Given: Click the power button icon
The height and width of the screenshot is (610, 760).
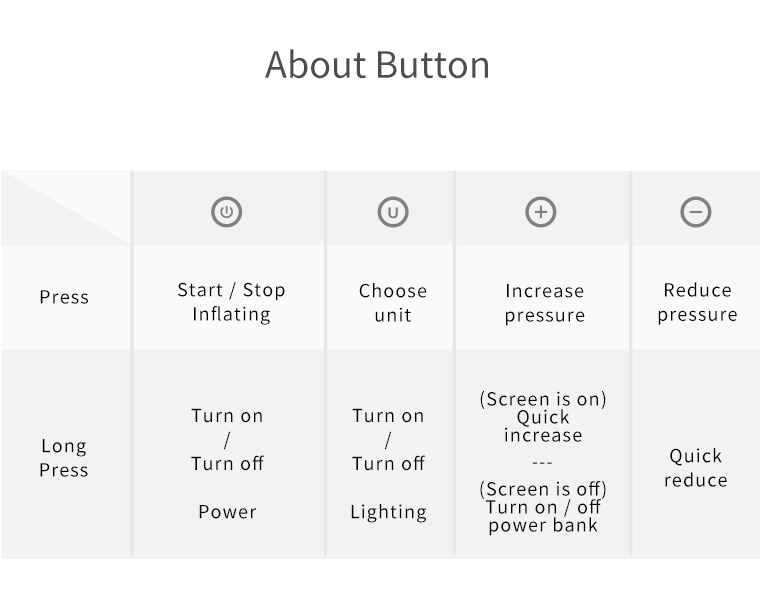Looking at the screenshot, I should tap(226, 212).
